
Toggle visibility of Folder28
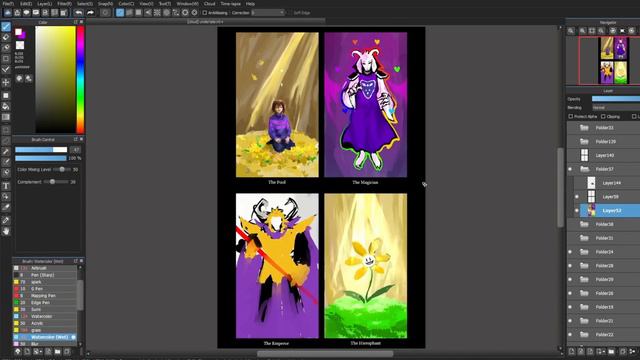(570, 266)
